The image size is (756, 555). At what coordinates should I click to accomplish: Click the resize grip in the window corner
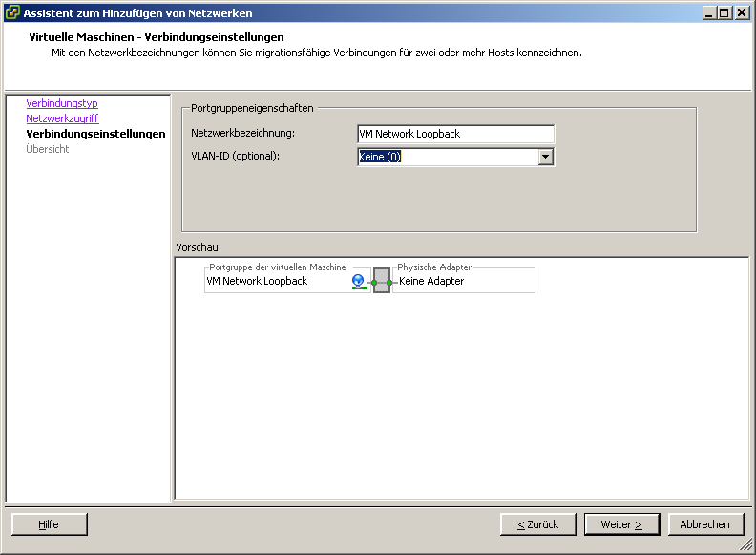(x=746, y=545)
